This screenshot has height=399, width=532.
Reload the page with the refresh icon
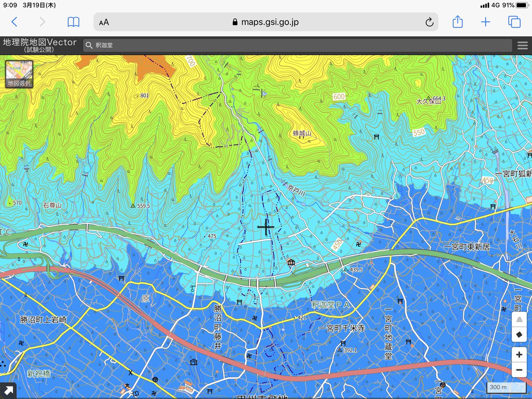click(x=429, y=22)
